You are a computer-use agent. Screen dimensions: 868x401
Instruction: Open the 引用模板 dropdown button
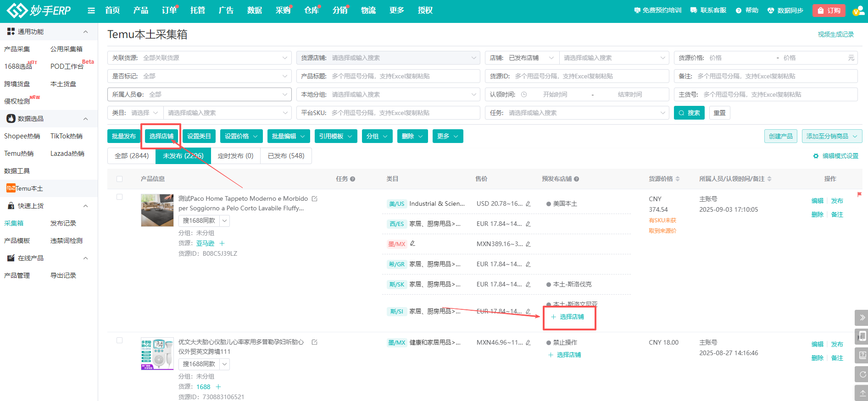pos(336,136)
